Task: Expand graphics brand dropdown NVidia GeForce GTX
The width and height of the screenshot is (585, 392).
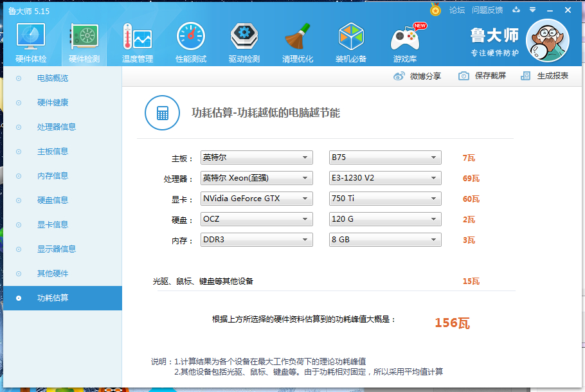Action: tap(256, 199)
